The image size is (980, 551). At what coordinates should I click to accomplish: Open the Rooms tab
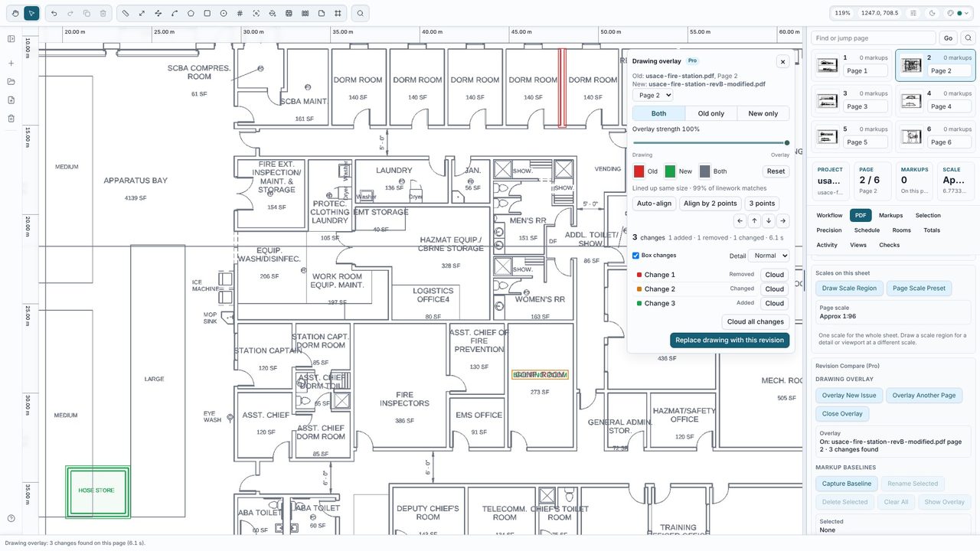[901, 230]
